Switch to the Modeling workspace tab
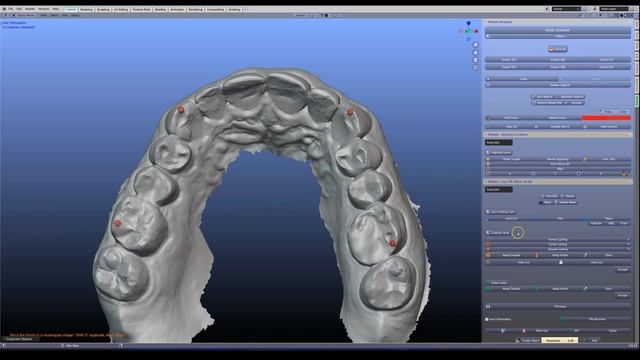The width and height of the screenshot is (640, 360). pos(86,9)
